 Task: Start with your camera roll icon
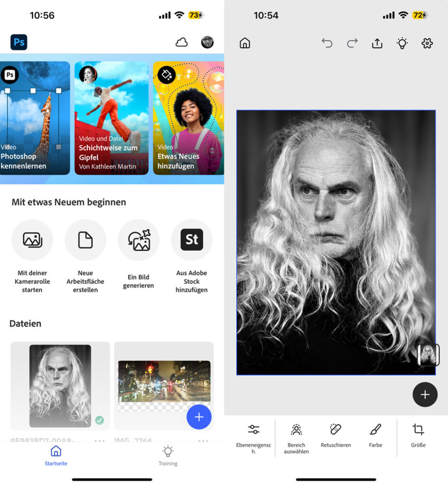click(x=32, y=240)
